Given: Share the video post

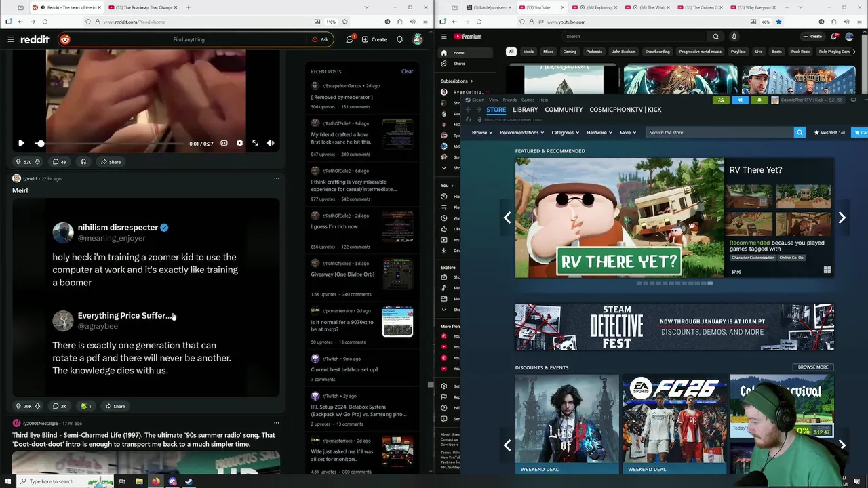Looking at the screenshot, I should point(111,162).
